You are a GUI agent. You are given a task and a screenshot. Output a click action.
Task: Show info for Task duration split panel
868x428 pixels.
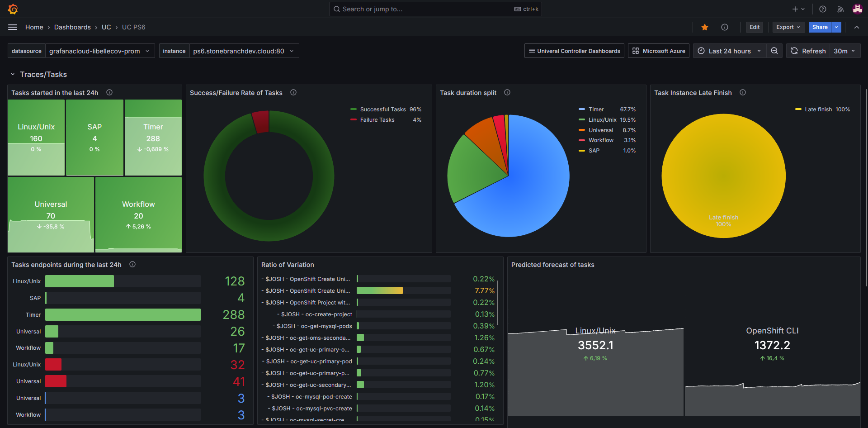507,93
